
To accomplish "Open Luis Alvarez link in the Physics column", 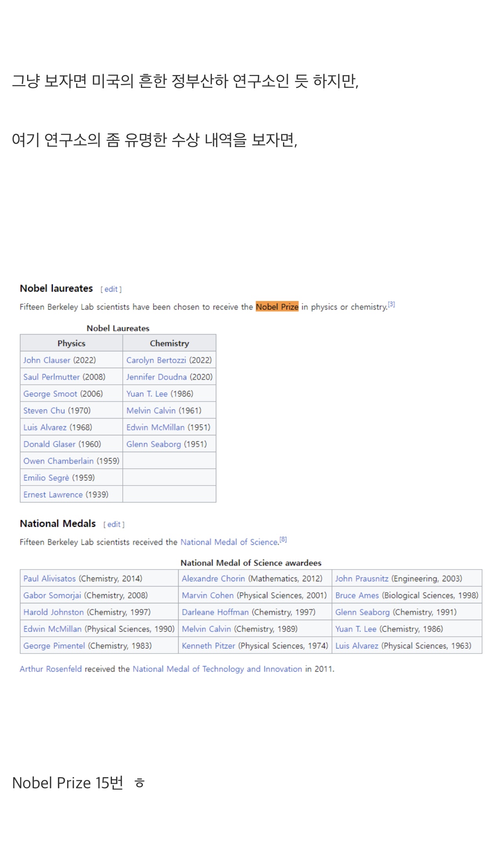I will tap(45, 427).
